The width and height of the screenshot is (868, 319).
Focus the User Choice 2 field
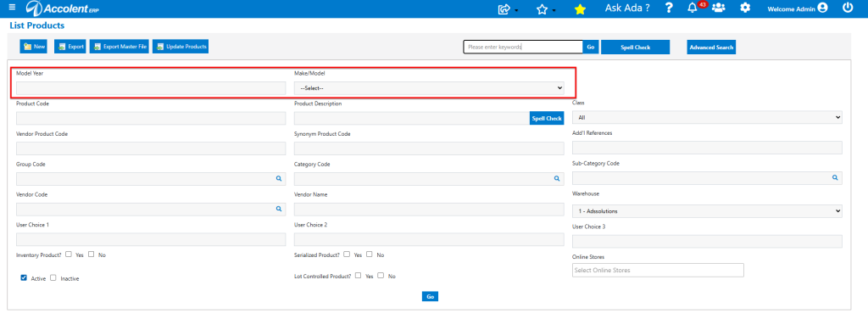429,239
